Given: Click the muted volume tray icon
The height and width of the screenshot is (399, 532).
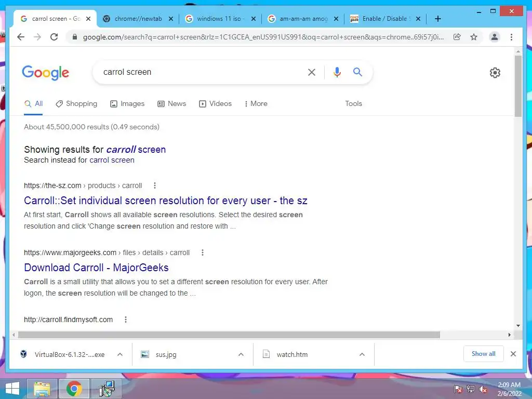Looking at the screenshot, I should tap(483, 389).
